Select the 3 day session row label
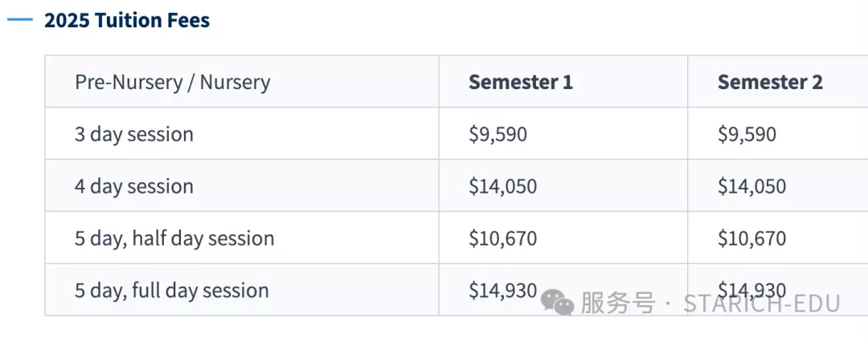Image resolution: width=868 pixels, height=338 pixels. coord(134,134)
